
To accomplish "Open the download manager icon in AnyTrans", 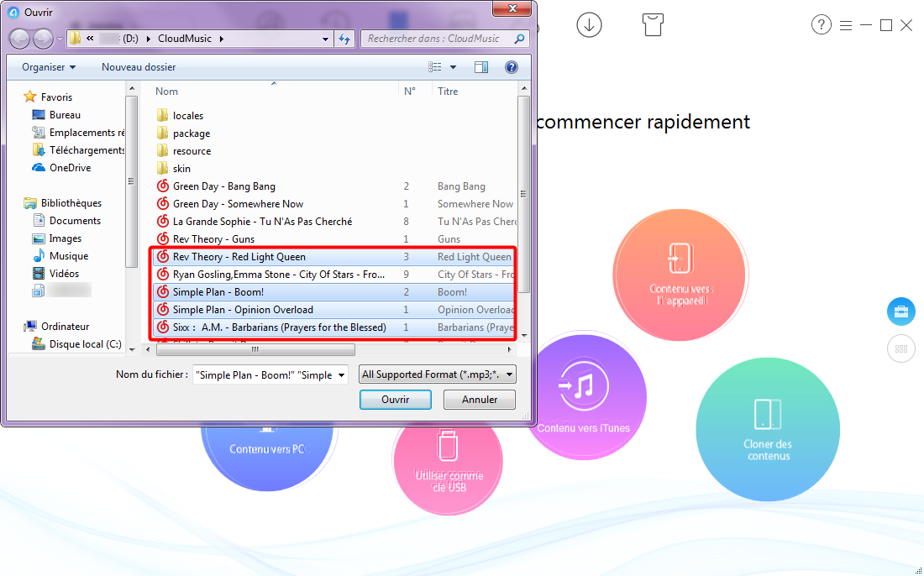I will coord(589,24).
